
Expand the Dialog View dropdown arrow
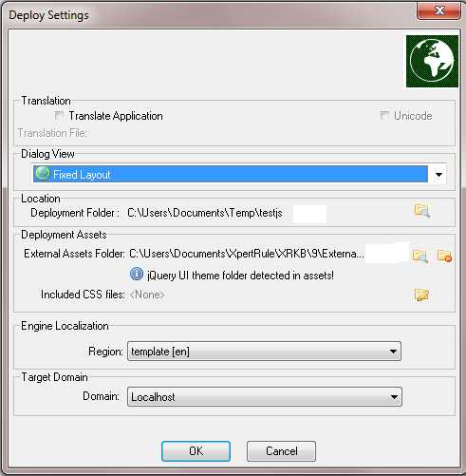[x=438, y=174]
